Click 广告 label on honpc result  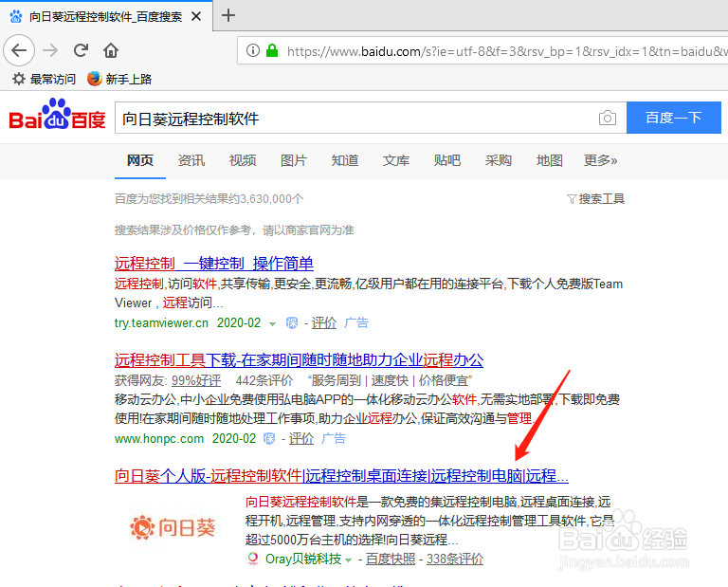point(334,438)
